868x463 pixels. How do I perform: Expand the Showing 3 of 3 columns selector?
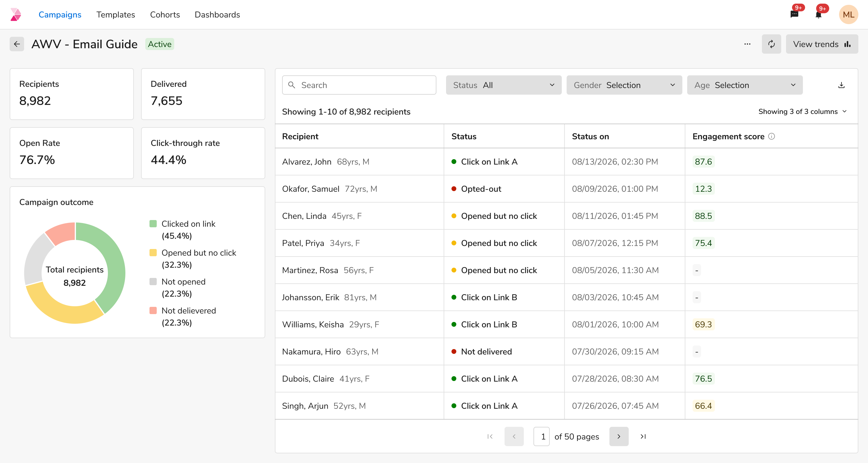802,112
